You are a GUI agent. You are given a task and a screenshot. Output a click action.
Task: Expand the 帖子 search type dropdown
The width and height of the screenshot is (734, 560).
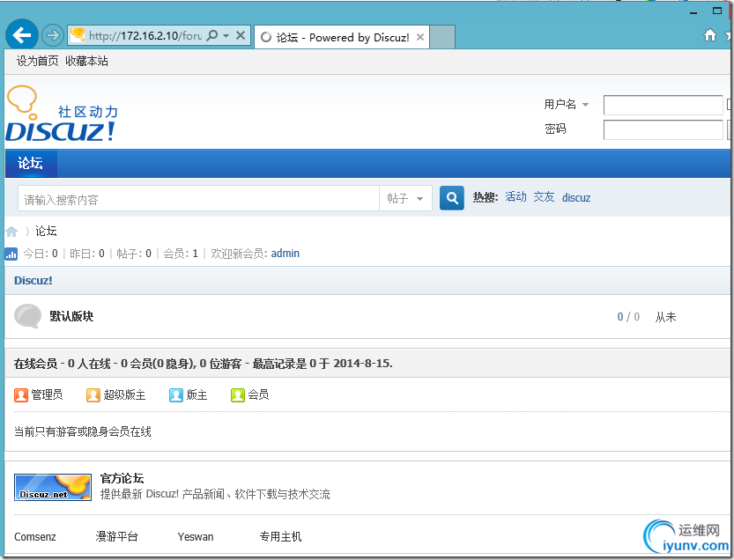click(405, 199)
